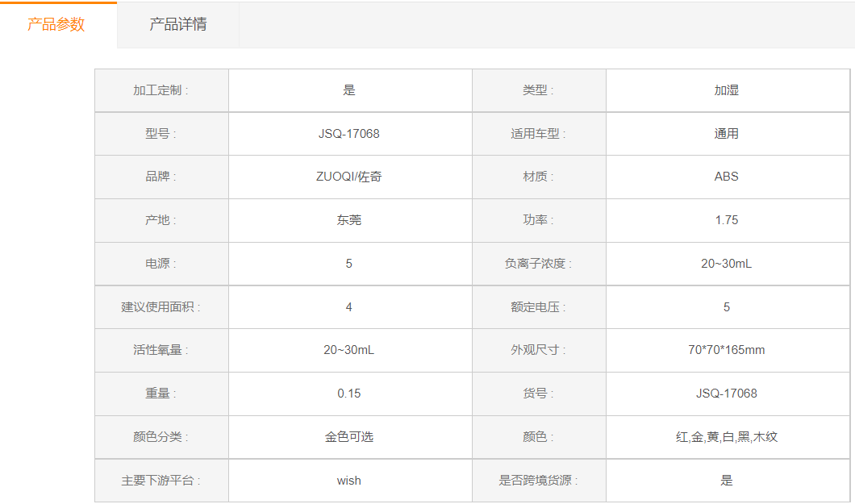Click the 负离子浓度 label

click(x=539, y=264)
